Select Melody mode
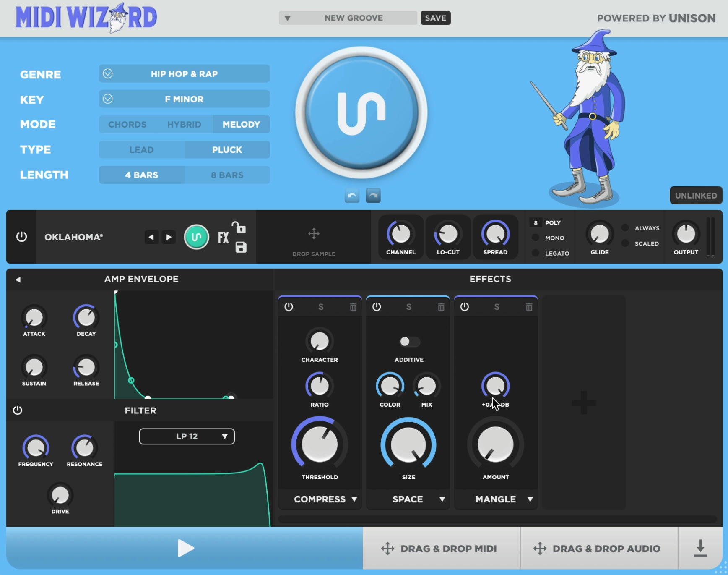Image resolution: width=728 pixels, height=575 pixels. click(x=241, y=125)
